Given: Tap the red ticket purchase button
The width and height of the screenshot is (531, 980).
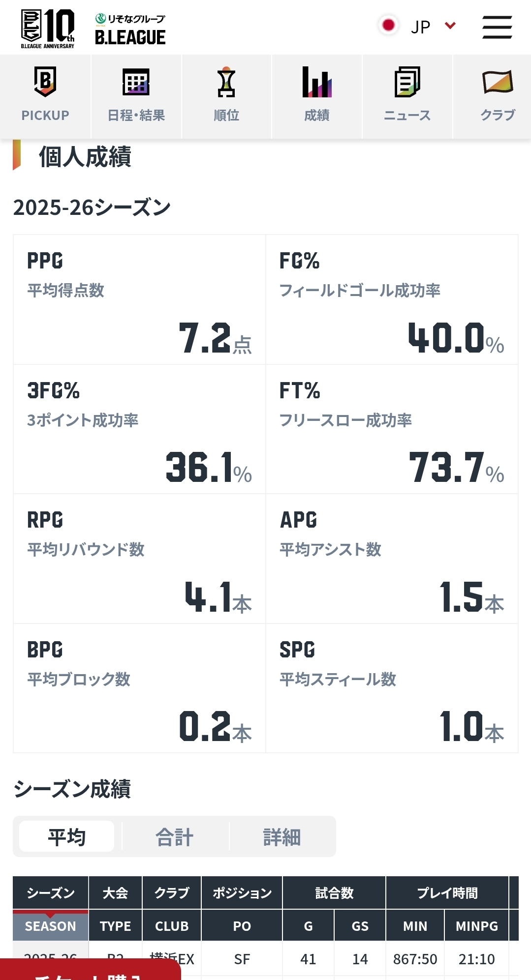Looking at the screenshot, I should (x=90, y=970).
